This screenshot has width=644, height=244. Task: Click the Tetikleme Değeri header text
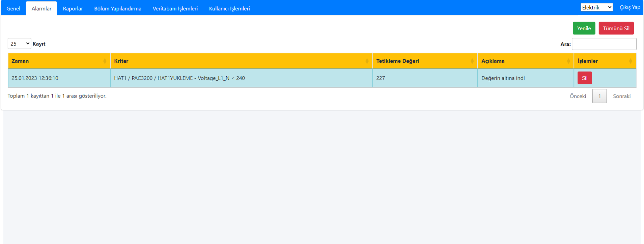pos(398,61)
